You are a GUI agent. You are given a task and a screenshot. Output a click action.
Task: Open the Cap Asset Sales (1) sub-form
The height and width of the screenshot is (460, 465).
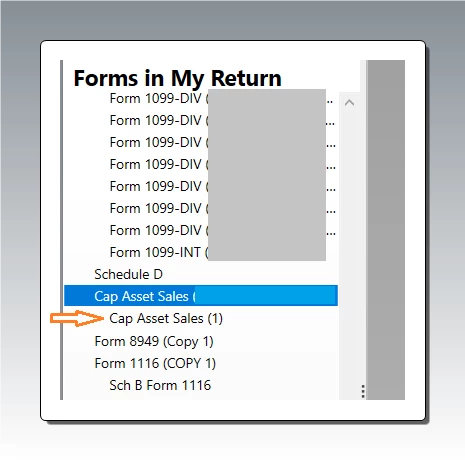point(166,318)
